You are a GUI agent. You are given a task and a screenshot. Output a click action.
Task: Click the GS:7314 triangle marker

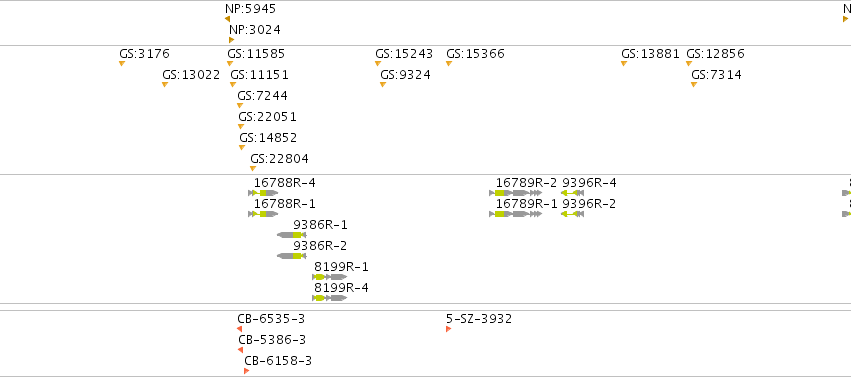pos(694,85)
